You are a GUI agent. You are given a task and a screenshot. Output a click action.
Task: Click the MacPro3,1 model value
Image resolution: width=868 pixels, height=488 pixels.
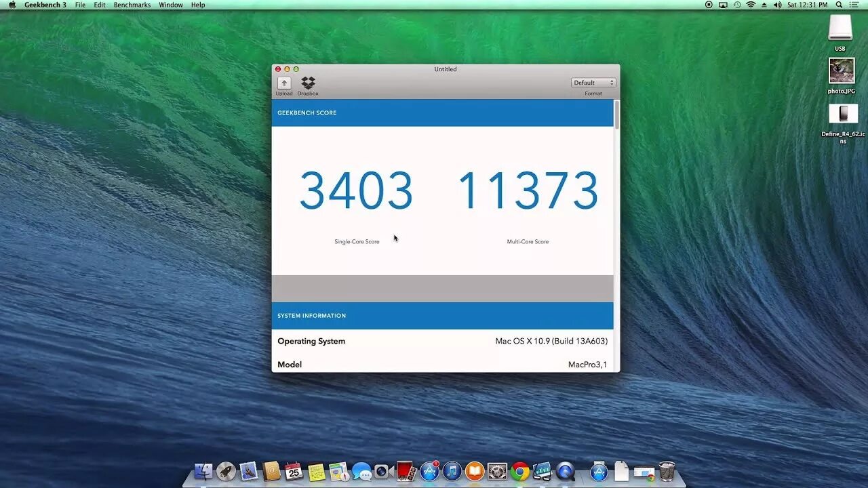pos(588,365)
